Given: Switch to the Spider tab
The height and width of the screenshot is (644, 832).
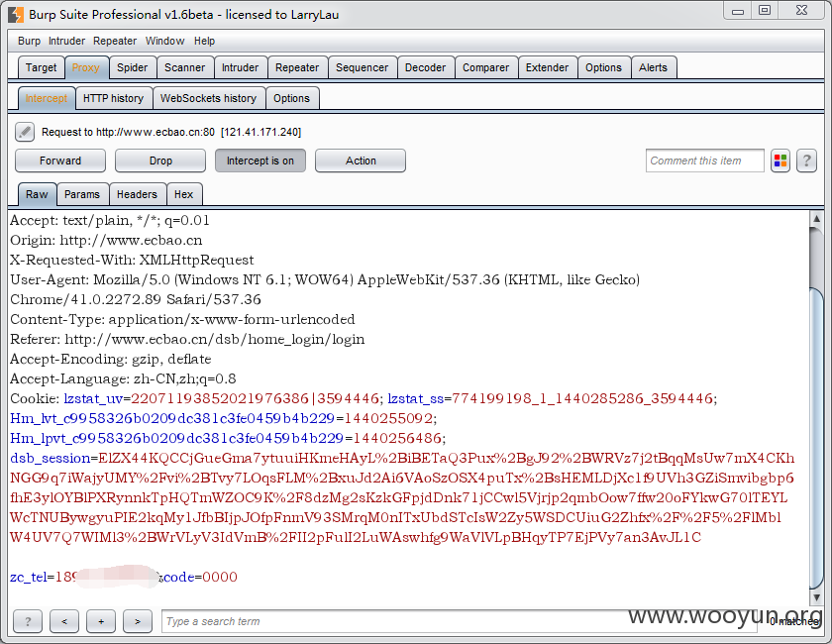Looking at the screenshot, I should tap(132, 67).
